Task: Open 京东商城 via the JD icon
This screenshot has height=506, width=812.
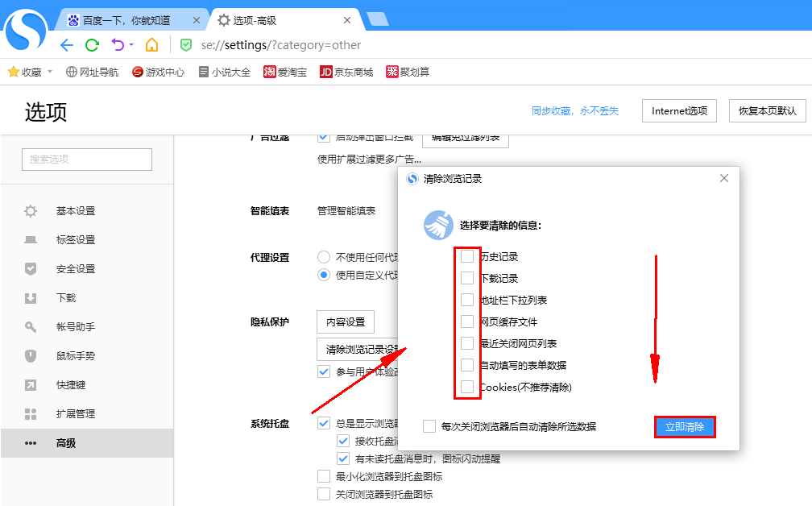Action: (338, 71)
